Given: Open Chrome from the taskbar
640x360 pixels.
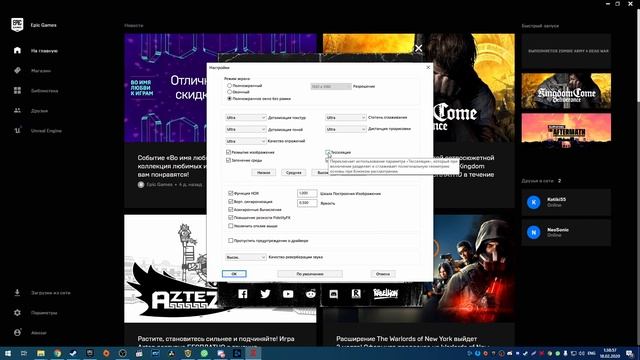Looking at the screenshot, I should pyautogui.click(x=57, y=353).
